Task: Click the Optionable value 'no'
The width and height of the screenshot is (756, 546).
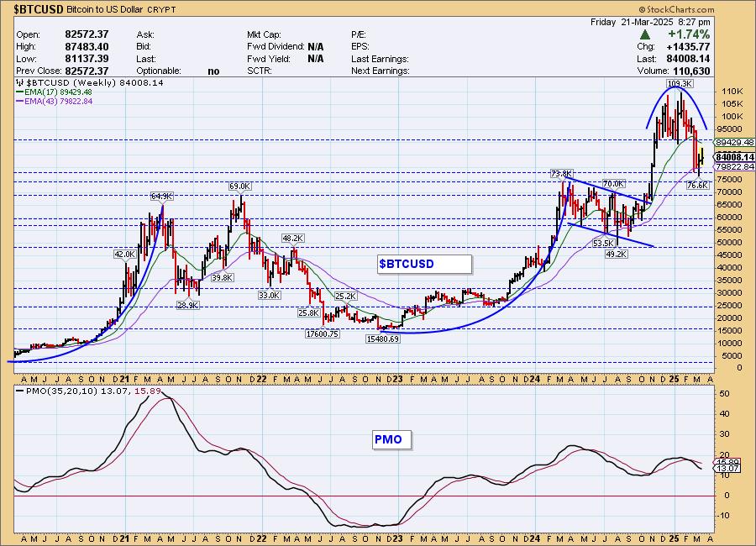Action: click(213, 71)
